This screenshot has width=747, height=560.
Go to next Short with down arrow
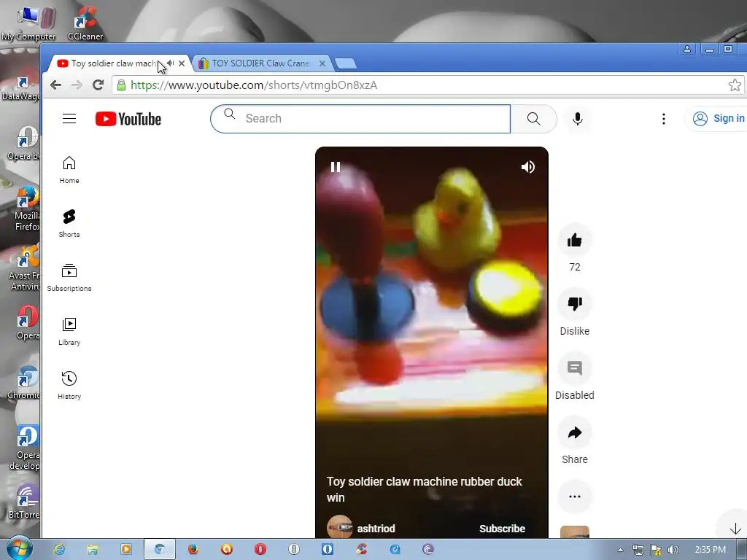[x=735, y=528]
